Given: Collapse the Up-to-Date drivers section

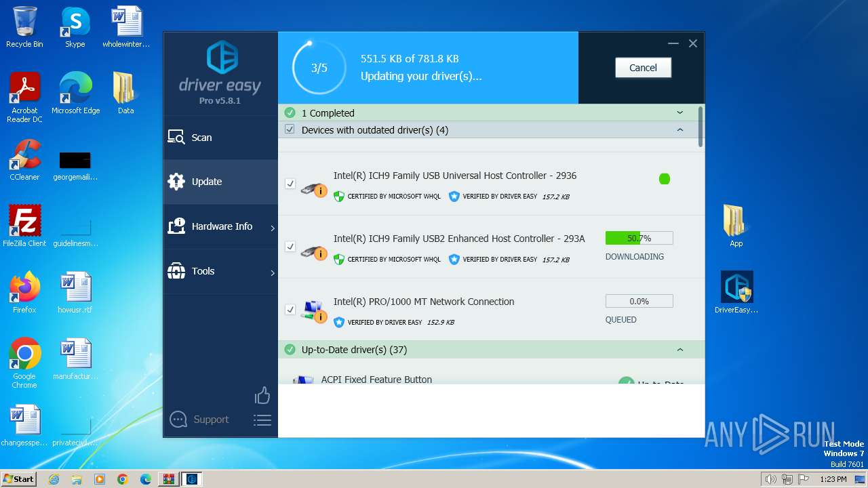Looking at the screenshot, I should tap(680, 350).
